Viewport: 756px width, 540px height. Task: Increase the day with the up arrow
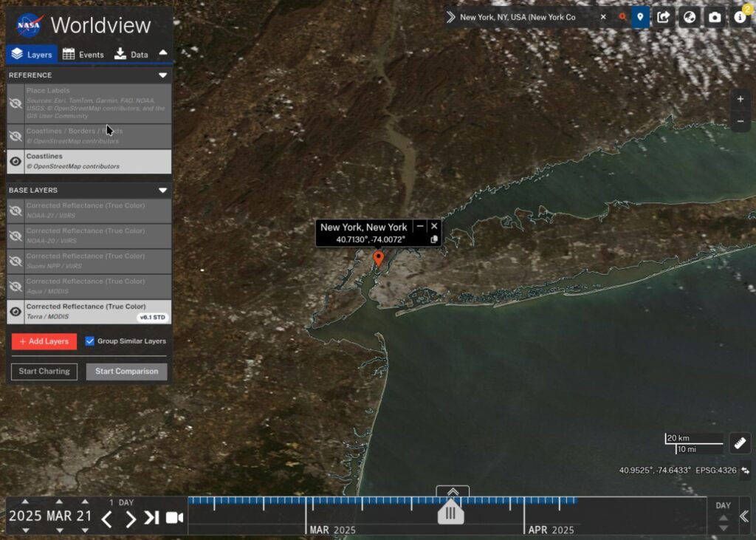[x=85, y=502]
